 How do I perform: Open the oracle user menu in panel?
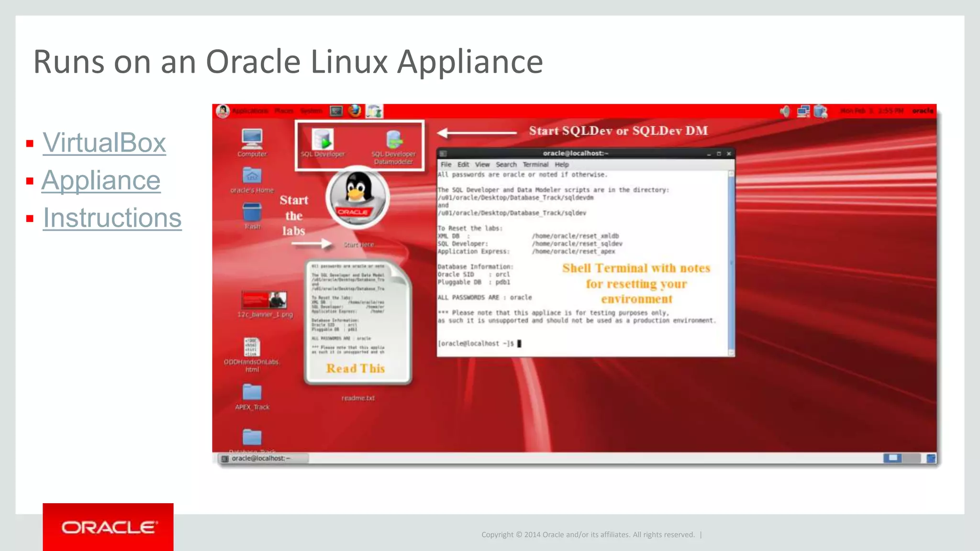923,111
